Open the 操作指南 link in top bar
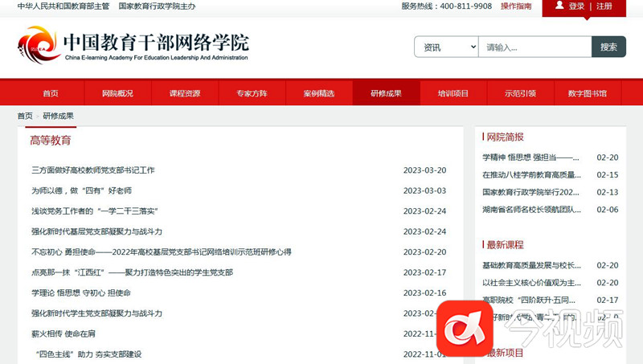The height and width of the screenshot is (364, 643). click(x=516, y=6)
